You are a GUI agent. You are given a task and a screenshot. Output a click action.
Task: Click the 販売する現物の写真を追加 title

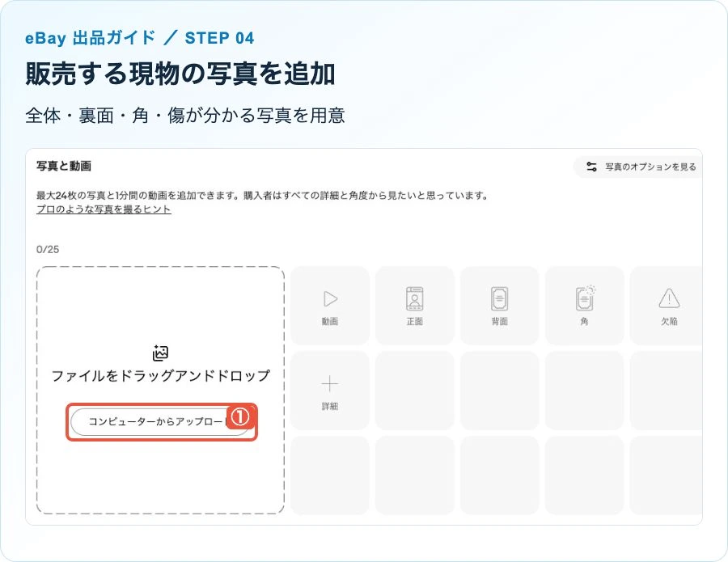point(180,74)
